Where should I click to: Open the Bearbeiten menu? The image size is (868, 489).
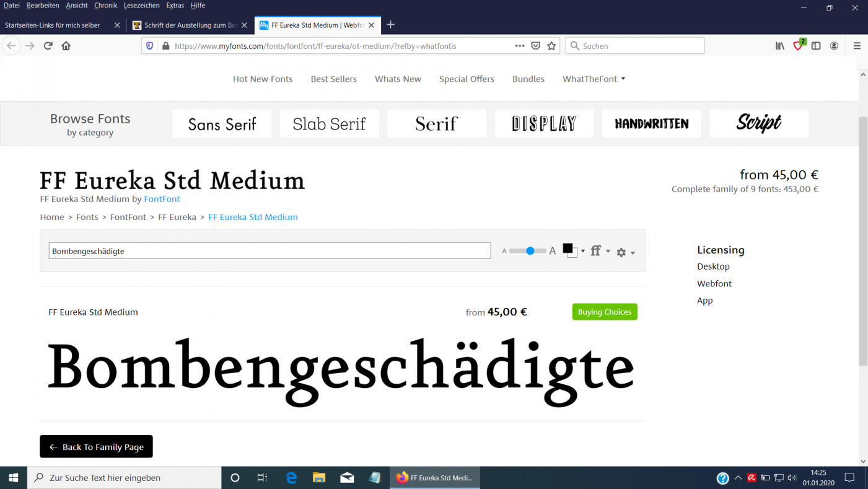(x=43, y=6)
